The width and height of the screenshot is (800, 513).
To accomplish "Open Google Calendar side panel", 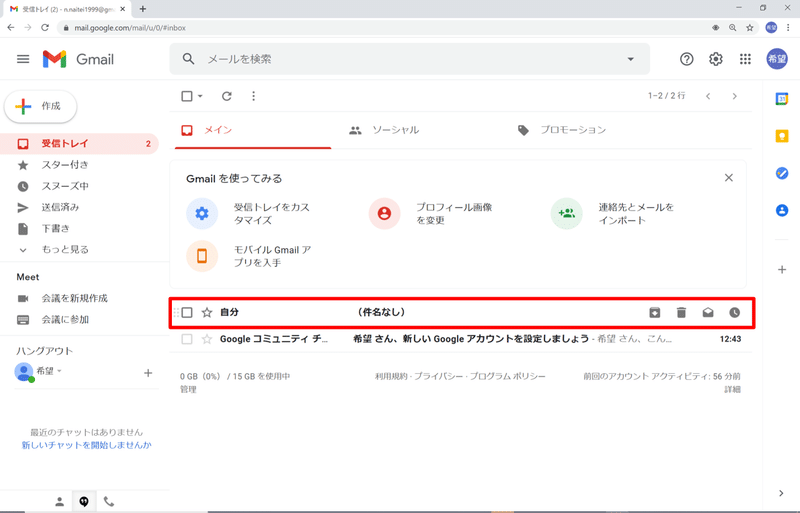I will 782,99.
